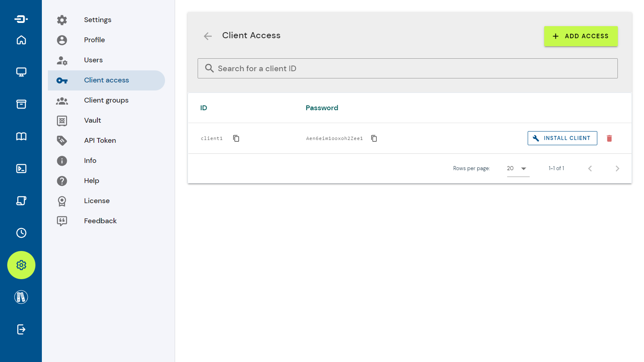The height and width of the screenshot is (362, 644).
Task: Select Vault in the settings menu
Action: click(93, 120)
